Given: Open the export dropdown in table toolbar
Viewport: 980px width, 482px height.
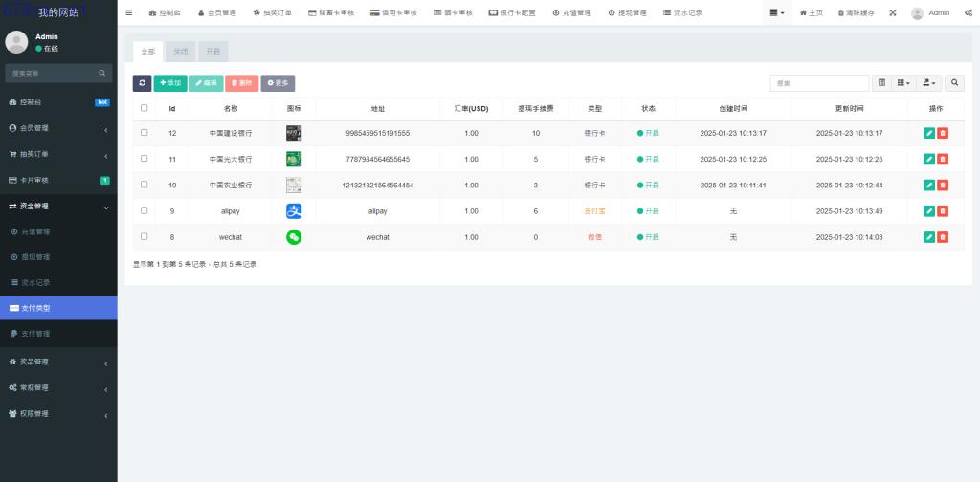Looking at the screenshot, I should pos(929,83).
